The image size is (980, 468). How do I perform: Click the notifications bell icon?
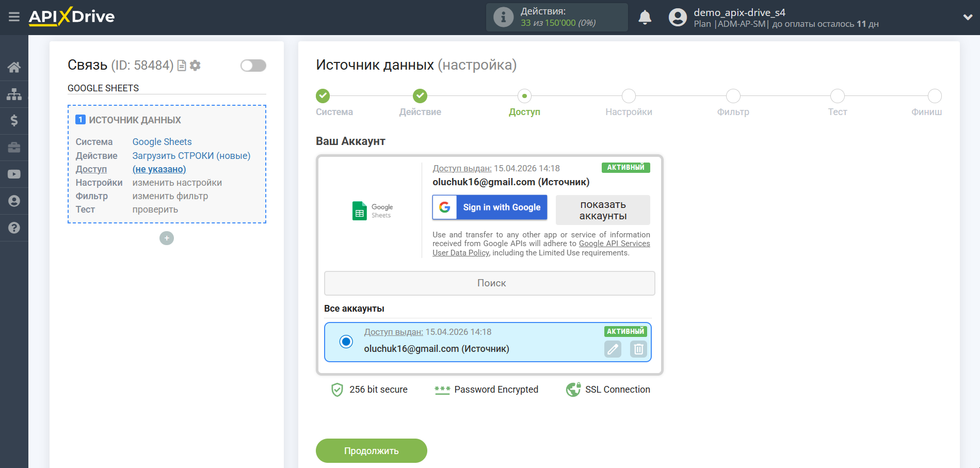[645, 18]
